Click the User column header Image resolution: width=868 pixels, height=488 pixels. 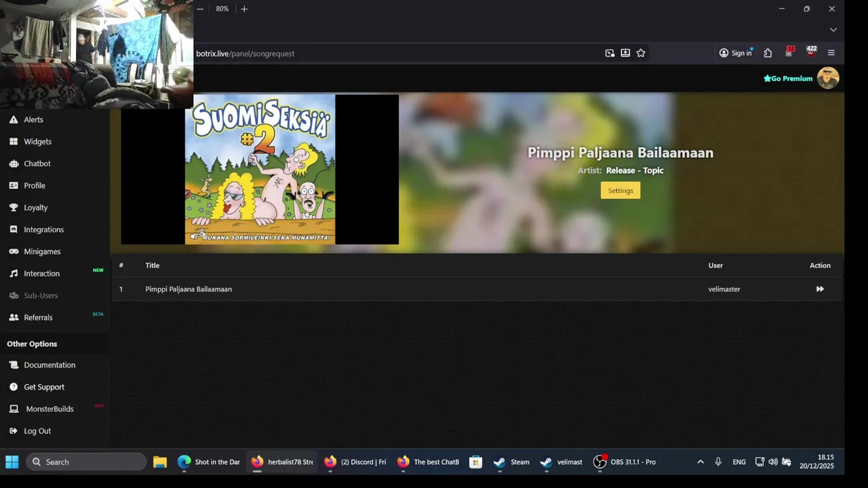tap(715, 265)
